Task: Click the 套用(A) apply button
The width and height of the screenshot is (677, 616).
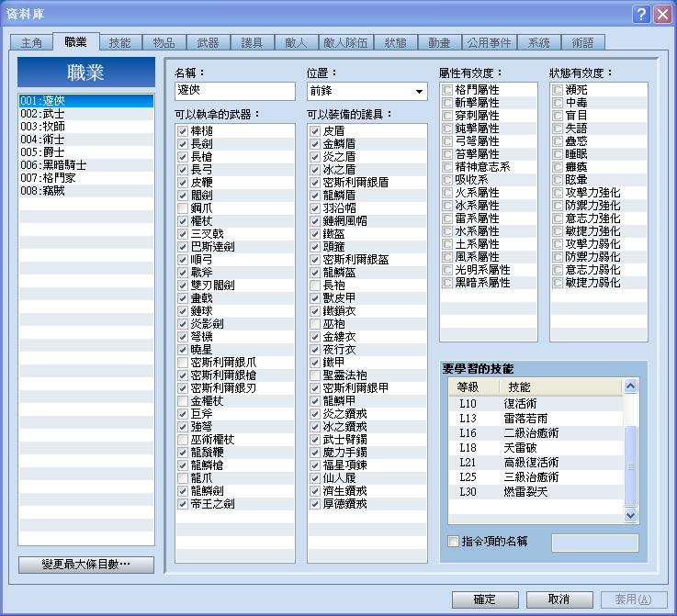Action: tap(634, 599)
